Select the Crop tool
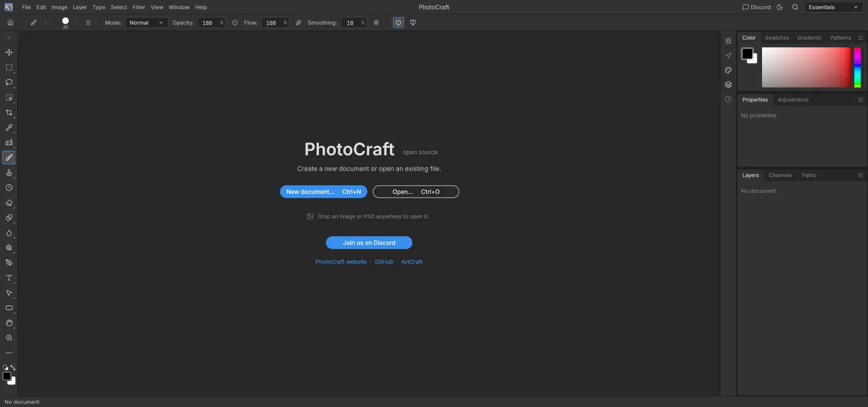868x407 pixels. tap(9, 113)
